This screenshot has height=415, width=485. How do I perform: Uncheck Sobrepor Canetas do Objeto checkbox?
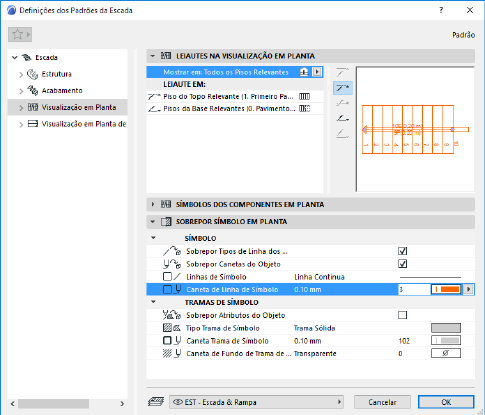click(x=403, y=264)
